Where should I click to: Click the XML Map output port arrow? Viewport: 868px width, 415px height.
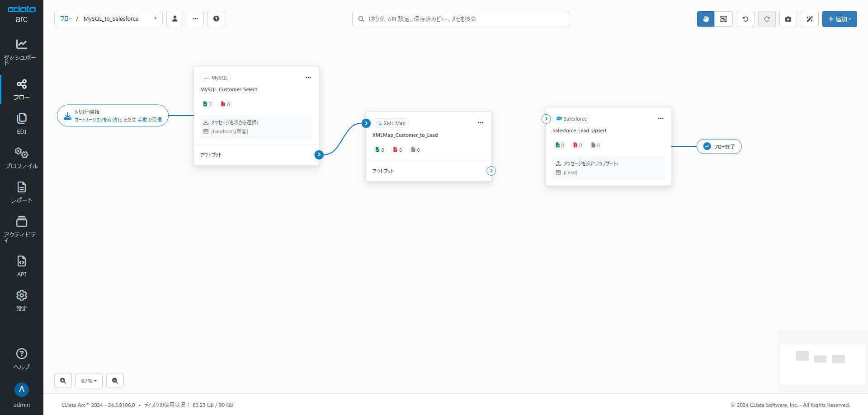click(x=491, y=171)
